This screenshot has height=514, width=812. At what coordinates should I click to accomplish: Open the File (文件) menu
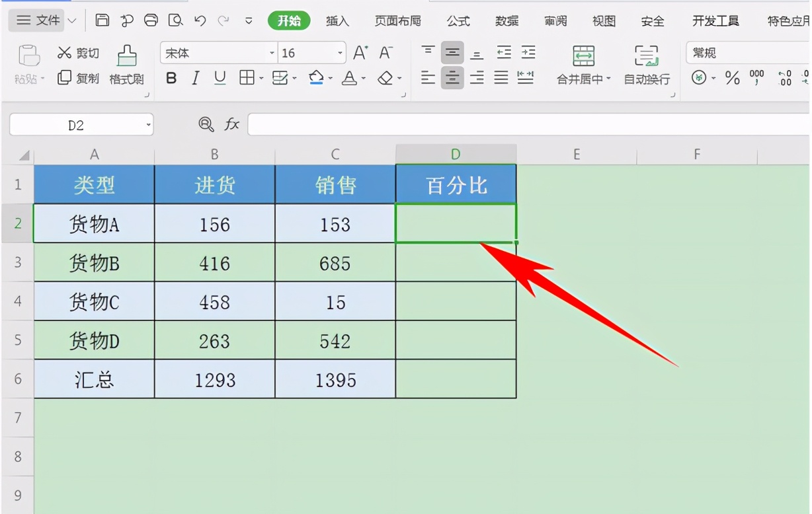click(38, 20)
